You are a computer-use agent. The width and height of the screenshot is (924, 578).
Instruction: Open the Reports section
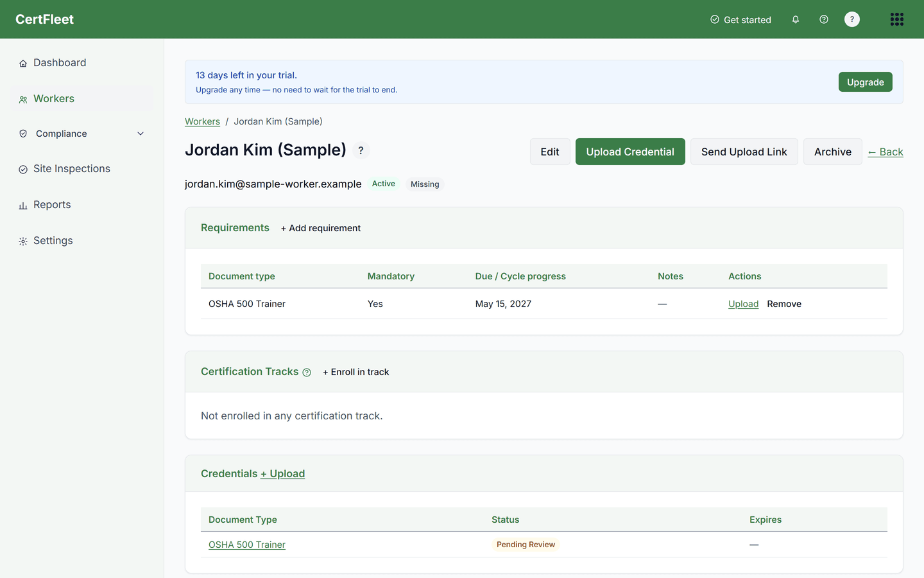point(52,204)
